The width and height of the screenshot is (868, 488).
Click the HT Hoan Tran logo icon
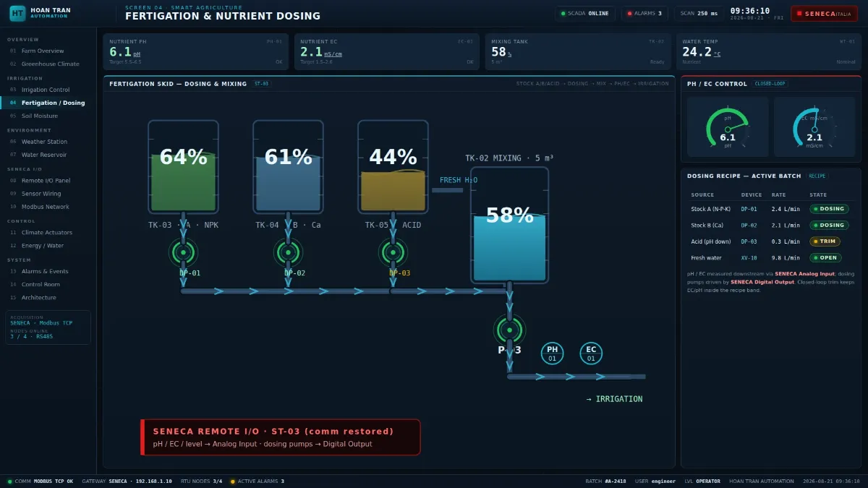coord(17,13)
